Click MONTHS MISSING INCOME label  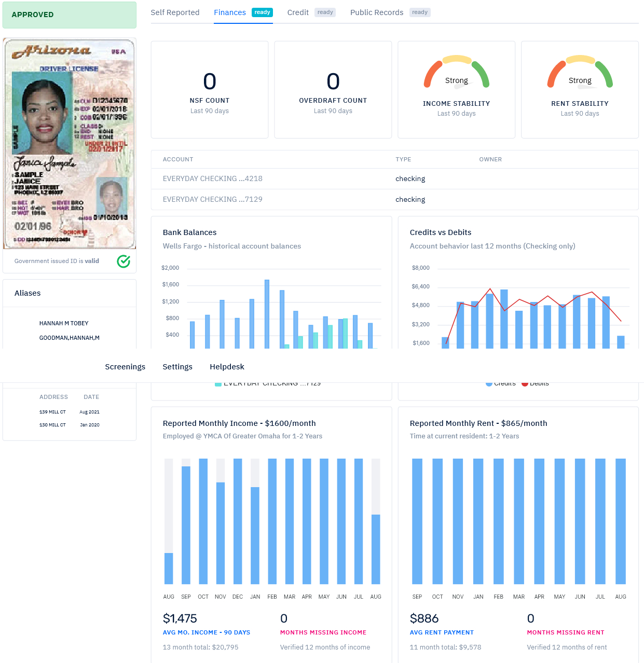[x=323, y=632]
